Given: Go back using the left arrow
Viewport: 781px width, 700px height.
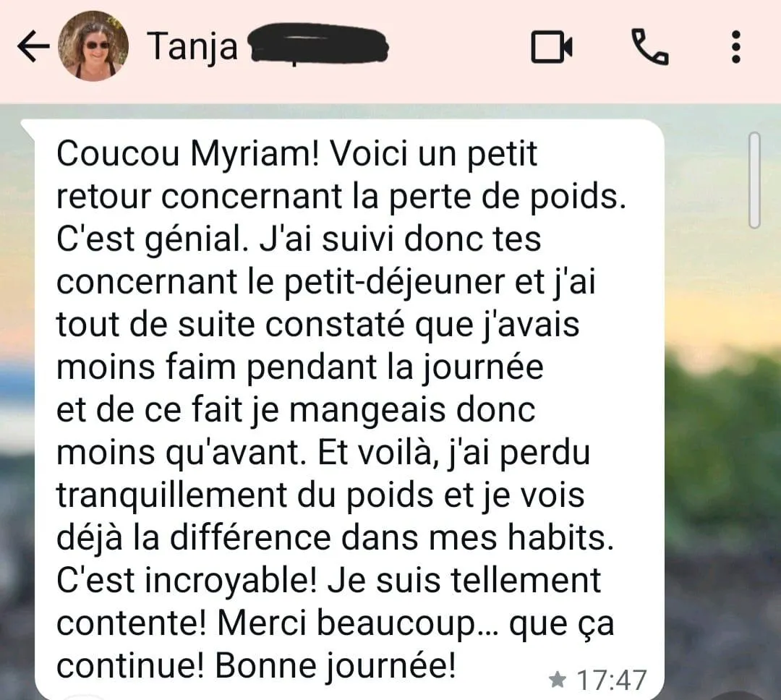Looking at the screenshot, I should coord(33,46).
